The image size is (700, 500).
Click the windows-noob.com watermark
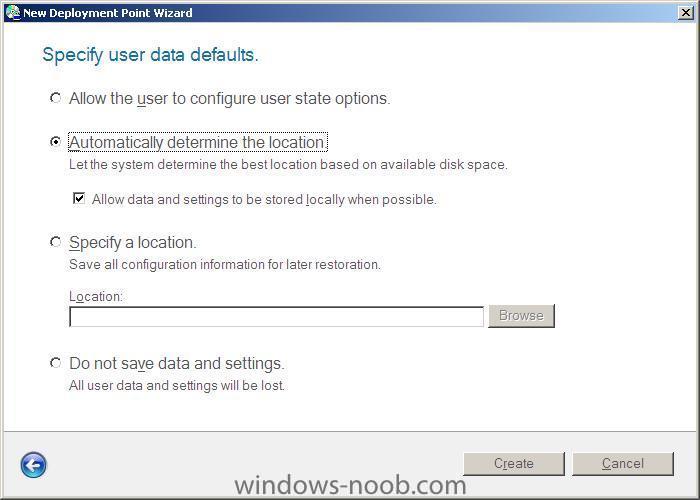tap(350, 485)
